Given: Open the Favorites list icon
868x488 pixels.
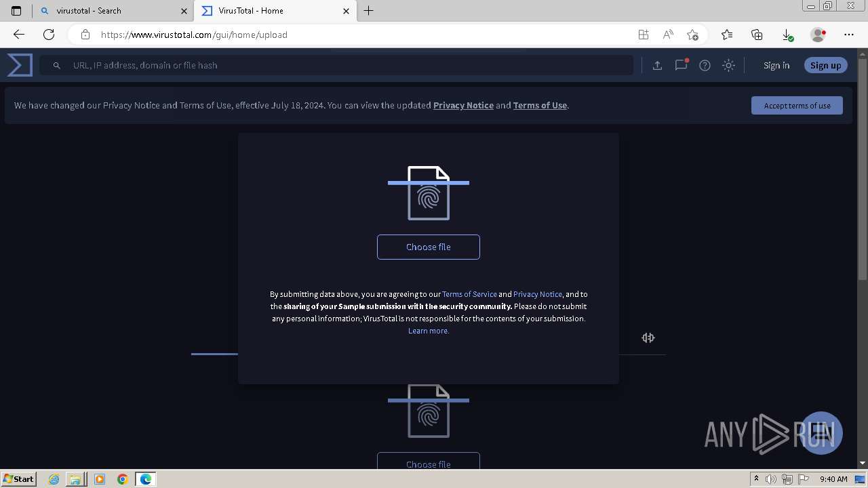Looking at the screenshot, I should coord(727,35).
